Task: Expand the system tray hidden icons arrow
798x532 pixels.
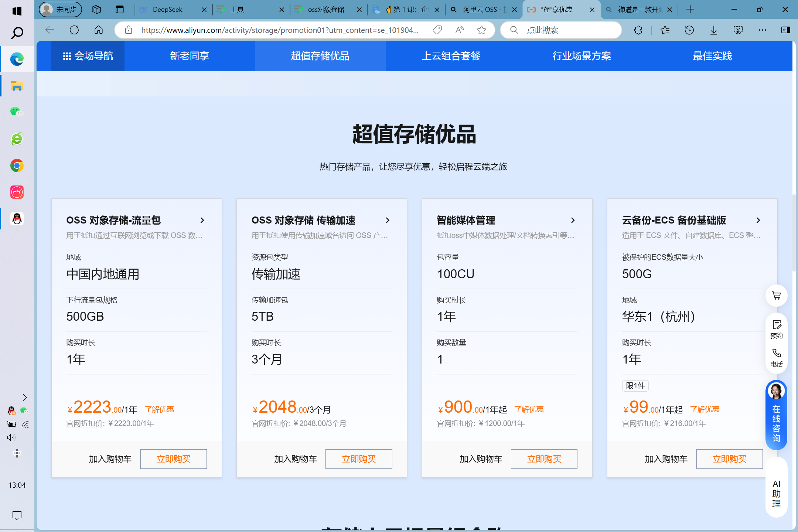Action: click(x=25, y=398)
